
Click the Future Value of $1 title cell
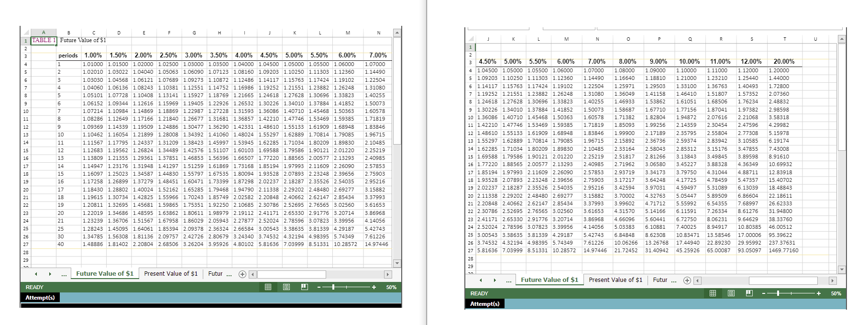(x=83, y=40)
